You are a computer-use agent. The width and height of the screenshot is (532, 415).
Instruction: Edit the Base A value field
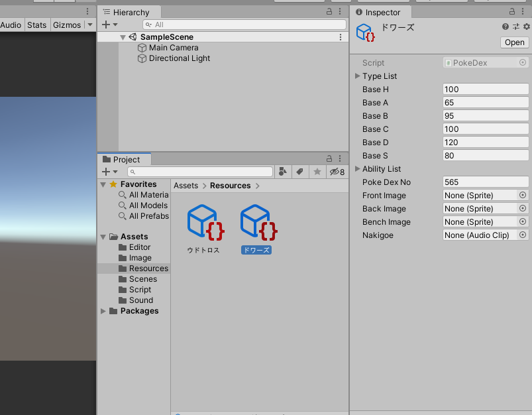[486, 103]
